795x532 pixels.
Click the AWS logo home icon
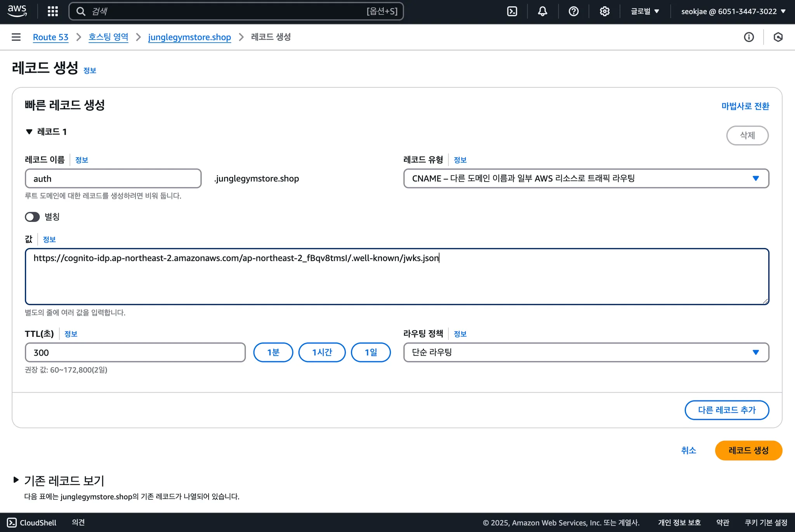[17, 11]
